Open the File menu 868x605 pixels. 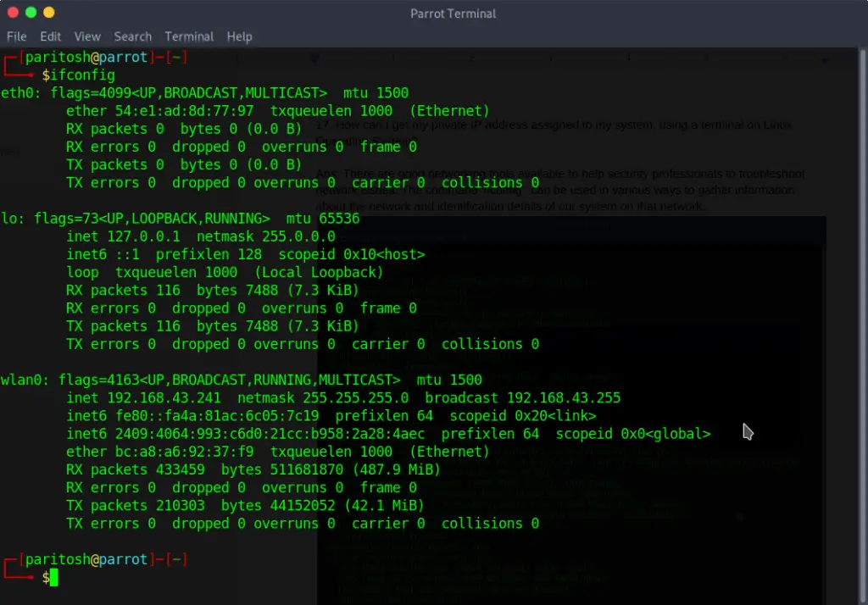coord(17,36)
